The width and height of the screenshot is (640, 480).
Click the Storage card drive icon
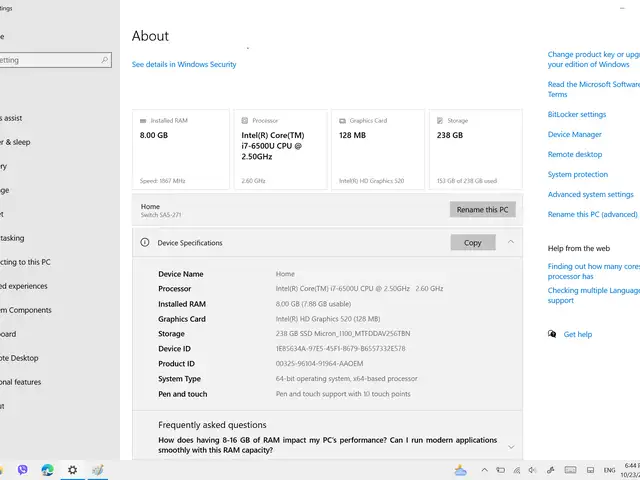(x=440, y=120)
